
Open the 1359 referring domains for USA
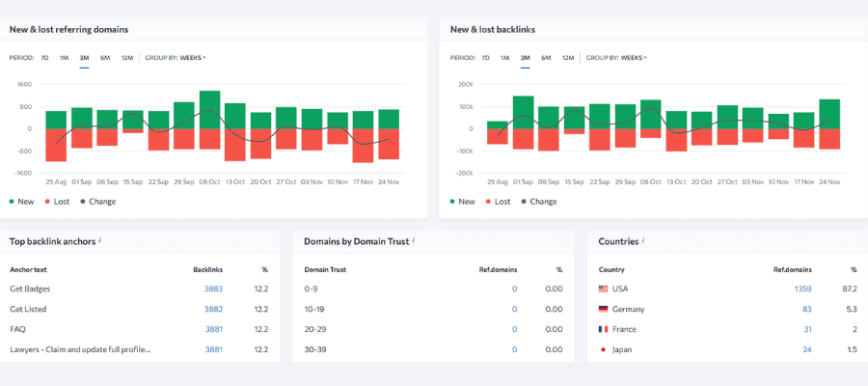point(801,289)
